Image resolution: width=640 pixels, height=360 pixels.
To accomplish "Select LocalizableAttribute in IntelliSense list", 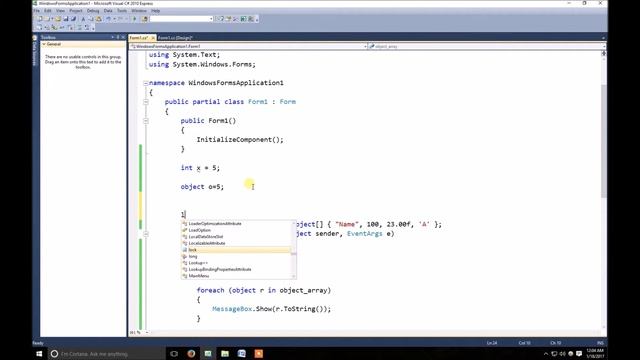I will click(236, 243).
